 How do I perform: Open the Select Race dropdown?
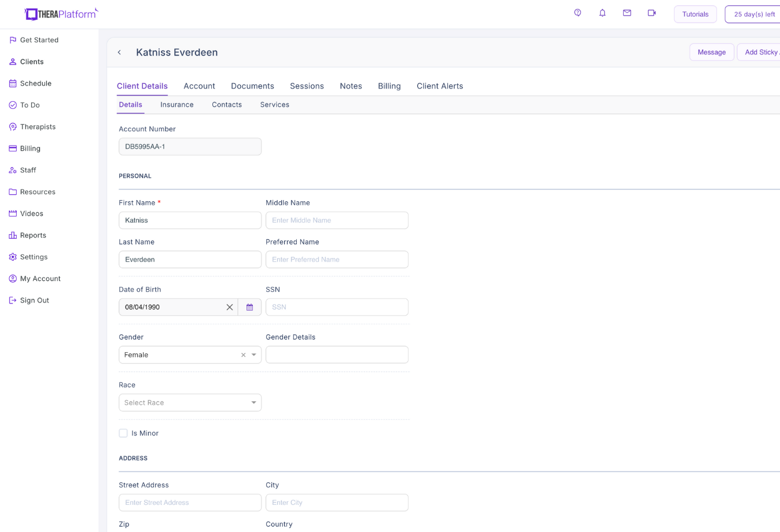tap(190, 402)
